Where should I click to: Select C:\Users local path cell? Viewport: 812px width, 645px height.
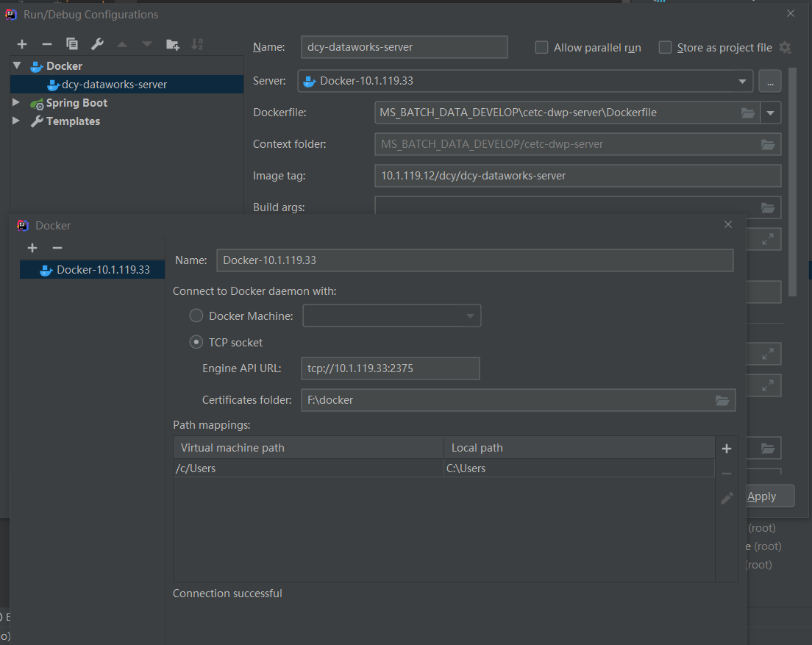tap(579, 468)
